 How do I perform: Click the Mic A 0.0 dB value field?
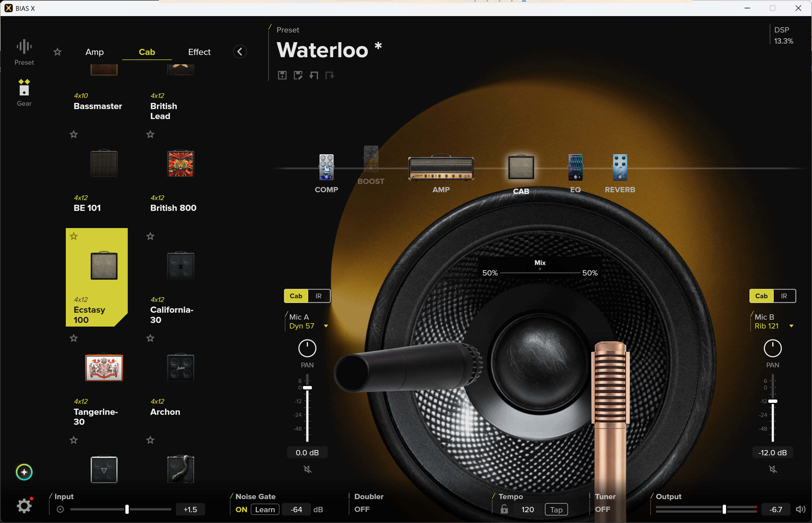pyautogui.click(x=307, y=452)
